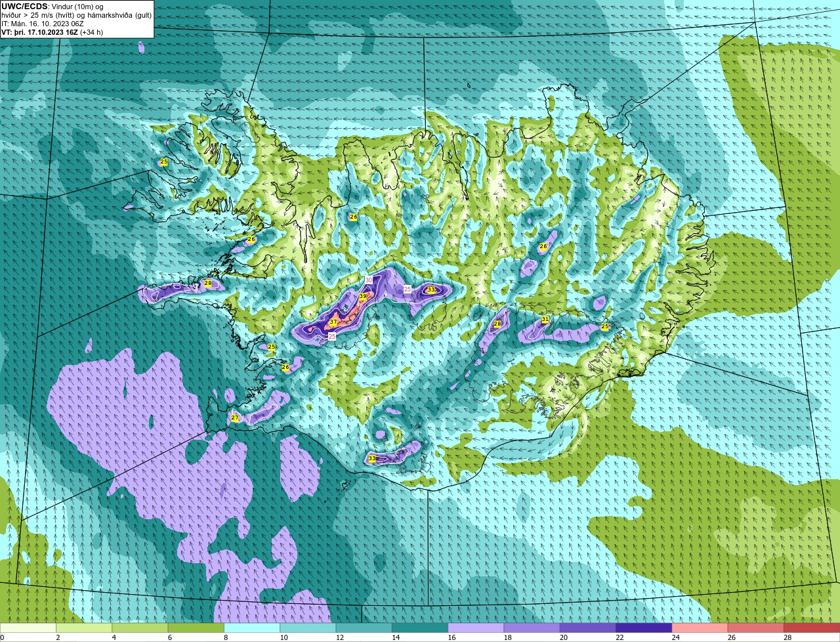
Task: Click the legend tick label '24'
Action: click(x=675, y=637)
